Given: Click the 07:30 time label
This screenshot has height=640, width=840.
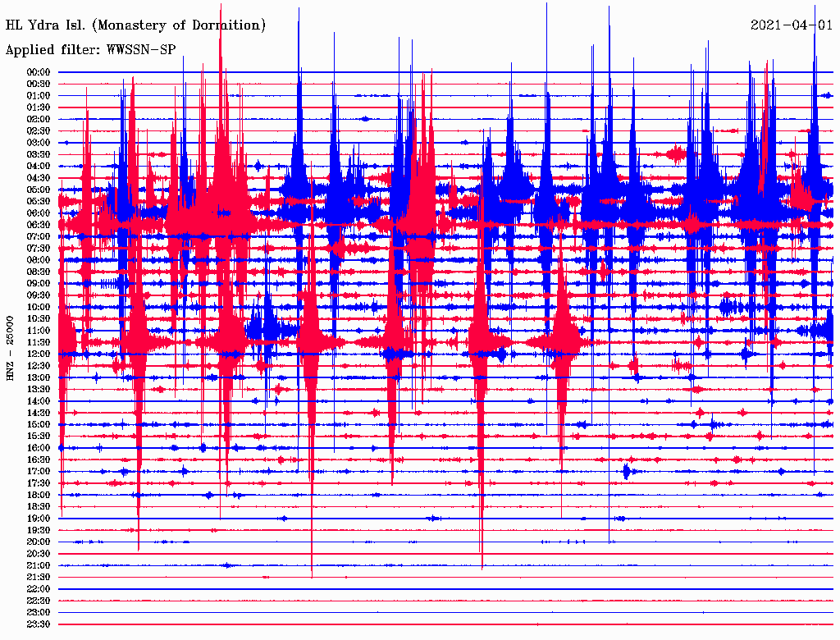Looking at the screenshot, I should [39, 249].
